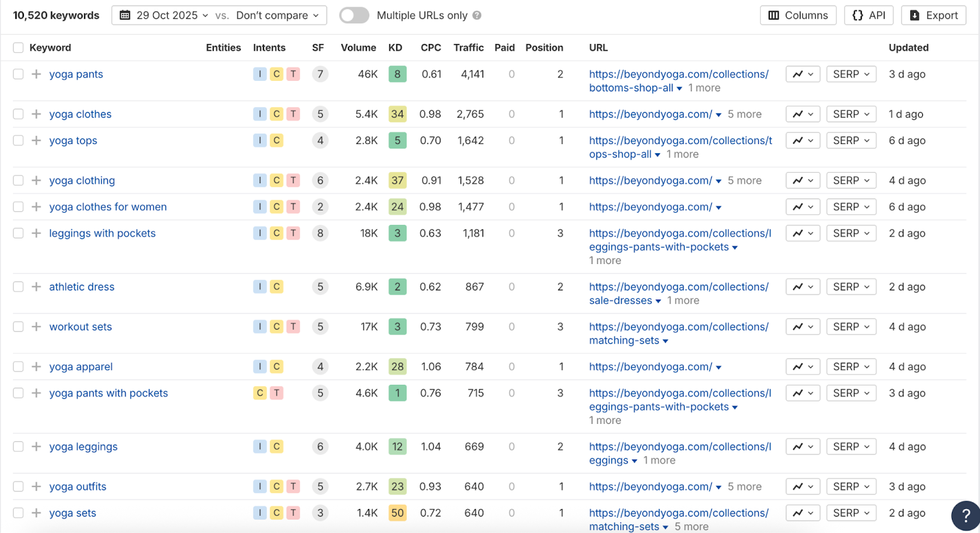Screen dimensions: 980x533
Task: Open the trend chart icon for leggings with pockets
Action: point(803,233)
